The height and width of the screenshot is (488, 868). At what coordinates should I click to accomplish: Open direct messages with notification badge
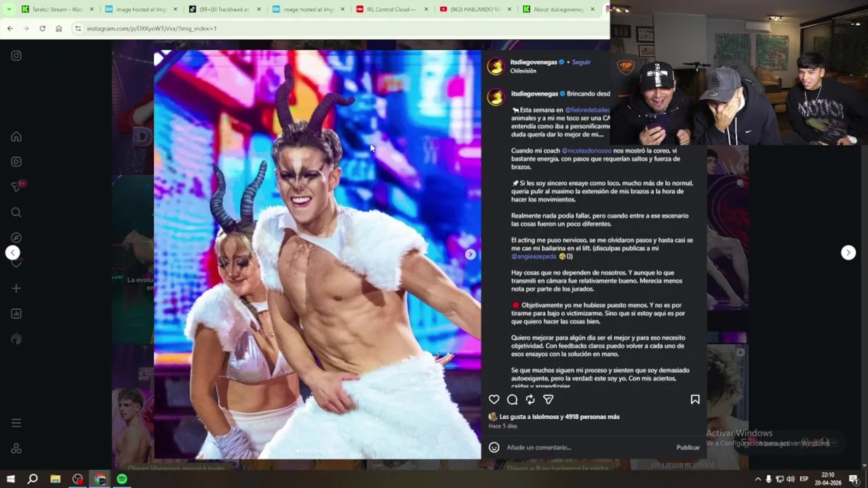[x=18, y=186]
